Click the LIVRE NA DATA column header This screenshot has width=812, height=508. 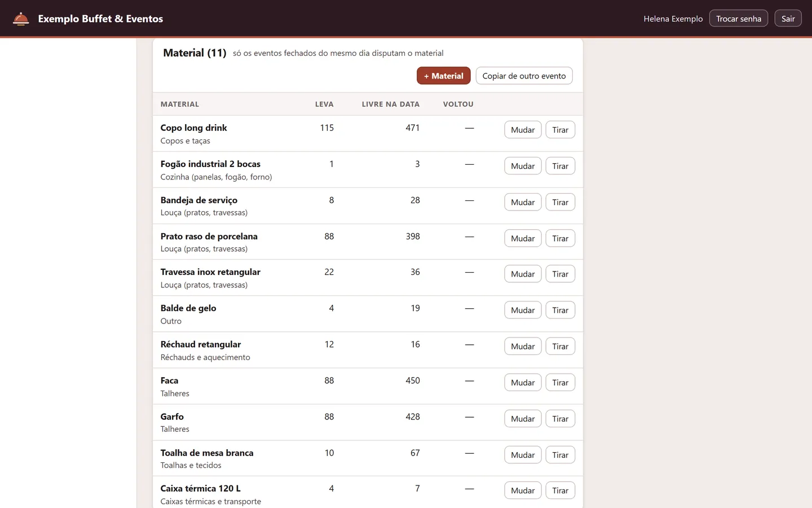390,104
